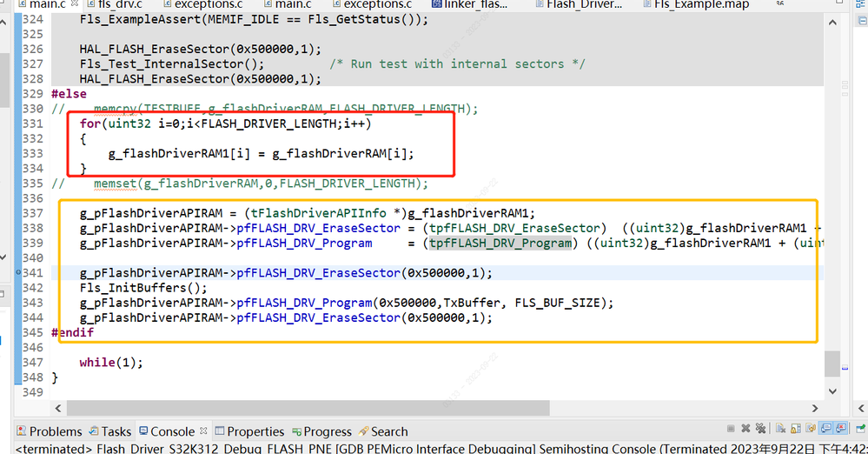This screenshot has width=868, height=454.
Task: Click commented 'memset' on line 335
Action: coord(116,184)
